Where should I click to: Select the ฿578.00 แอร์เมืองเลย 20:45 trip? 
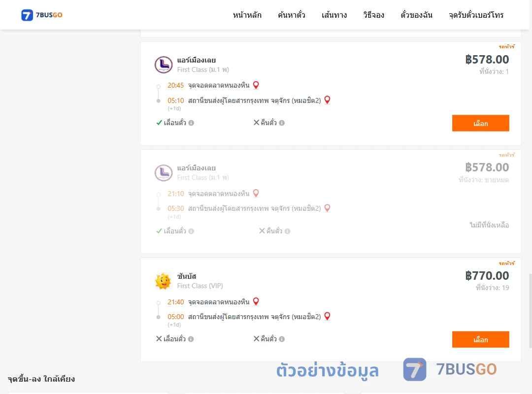[480, 123]
